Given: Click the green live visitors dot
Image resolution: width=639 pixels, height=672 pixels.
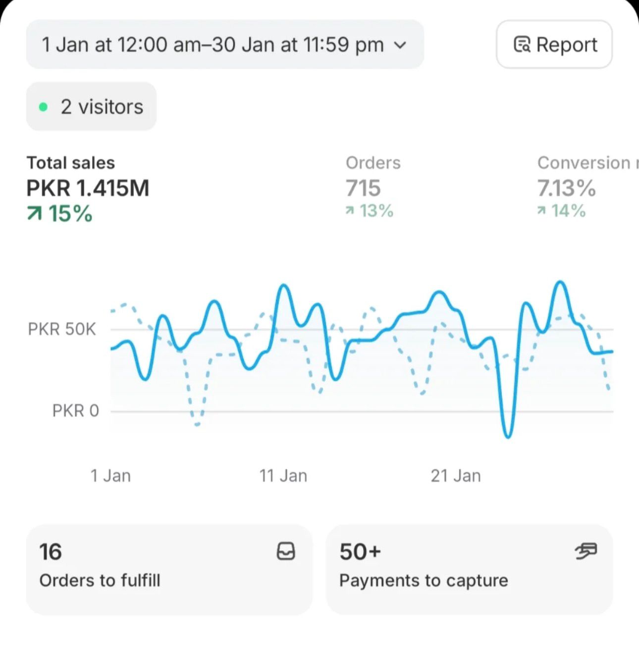Looking at the screenshot, I should 43,107.
